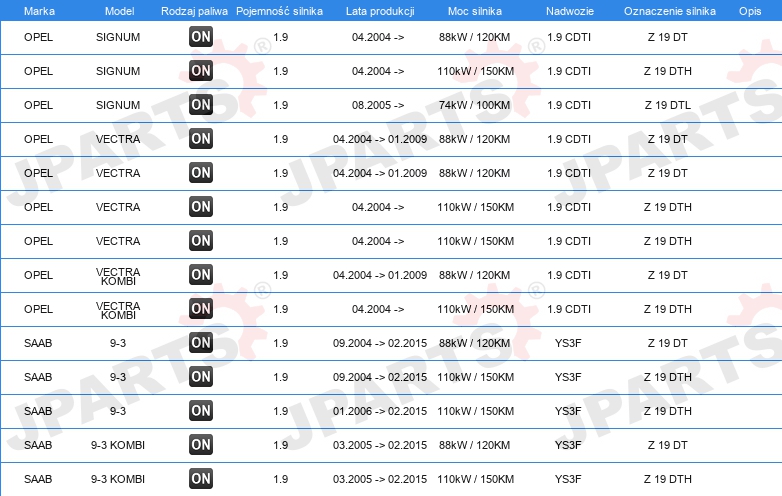Click '9-3 KOMBI' in the 88kW row
The width and height of the screenshot is (782, 496).
(x=118, y=445)
